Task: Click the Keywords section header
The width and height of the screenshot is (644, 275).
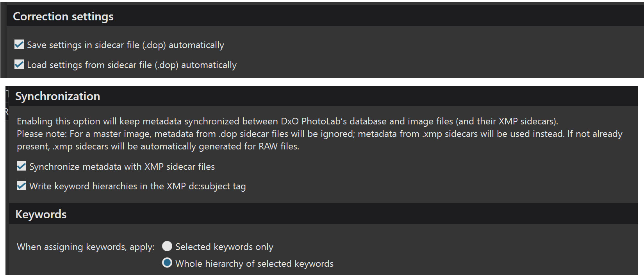Action: pyautogui.click(x=41, y=214)
